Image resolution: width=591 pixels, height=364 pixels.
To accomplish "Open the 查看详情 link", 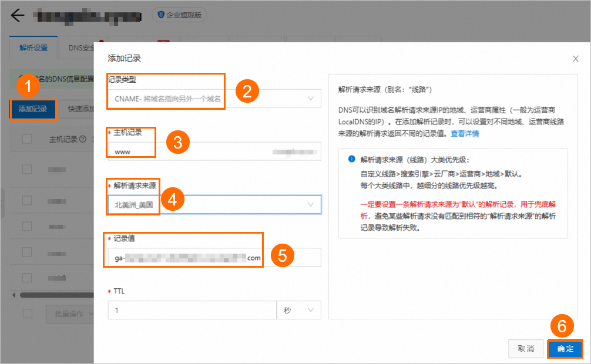I will pyautogui.click(x=465, y=133).
